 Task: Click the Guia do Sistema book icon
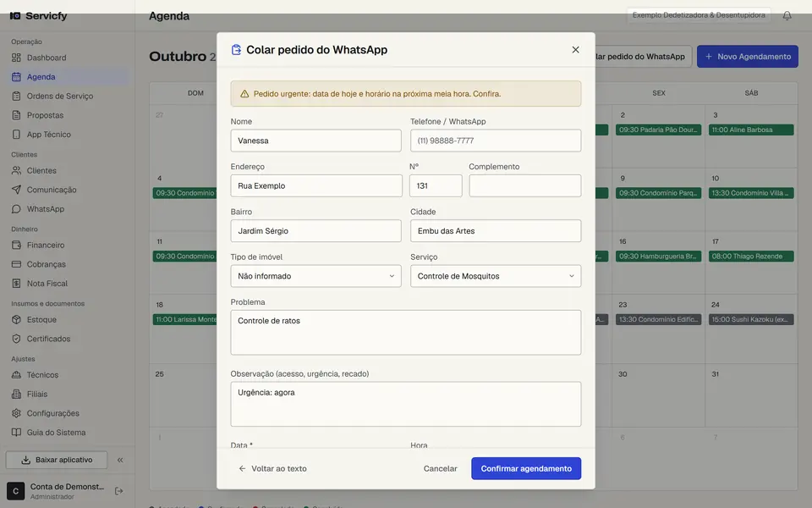[17, 433]
